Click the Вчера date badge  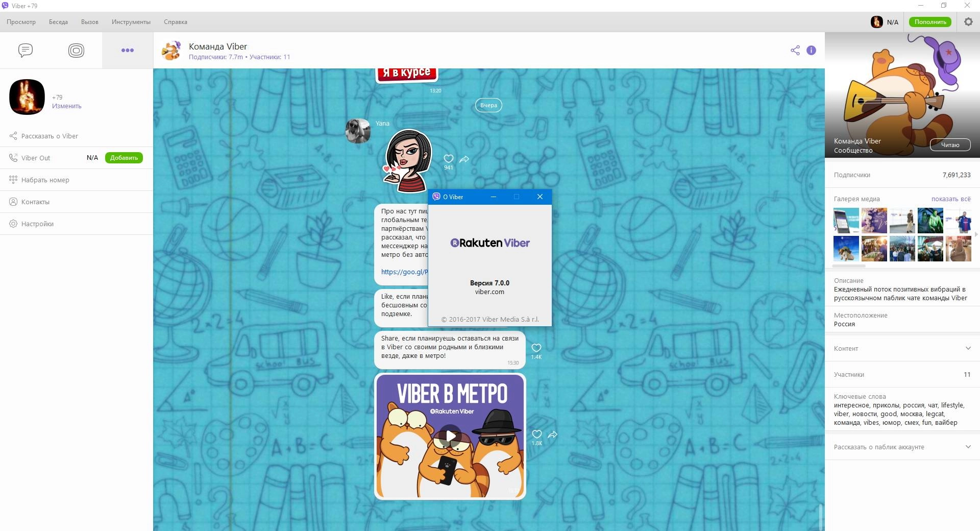[488, 105]
